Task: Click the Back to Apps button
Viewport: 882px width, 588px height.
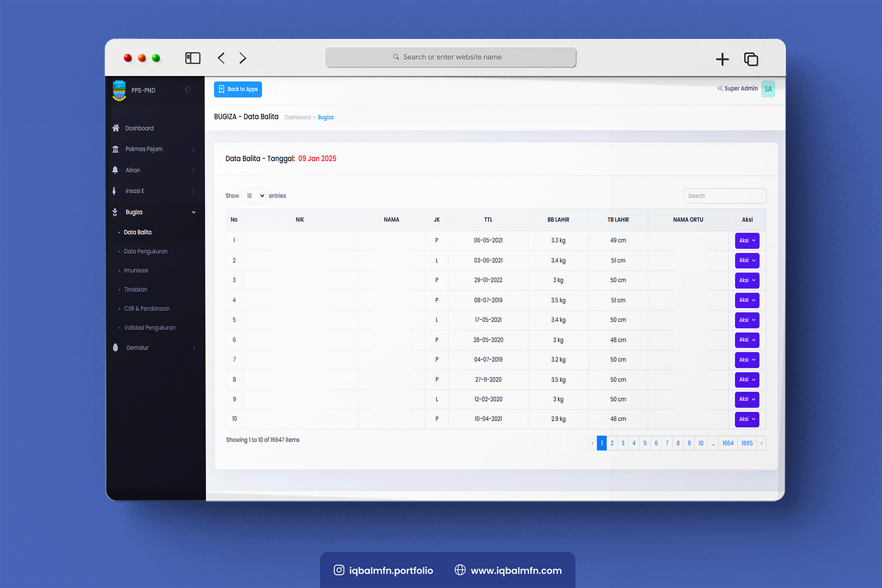Action: [x=238, y=89]
